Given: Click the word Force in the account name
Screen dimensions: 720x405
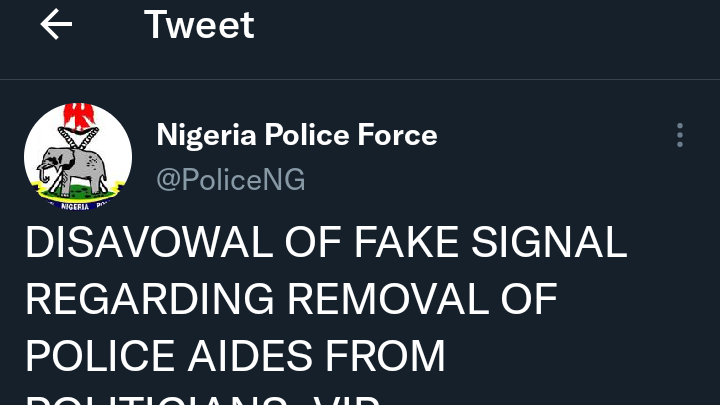Looking at the screenshot, I should [x=398, y=135].
